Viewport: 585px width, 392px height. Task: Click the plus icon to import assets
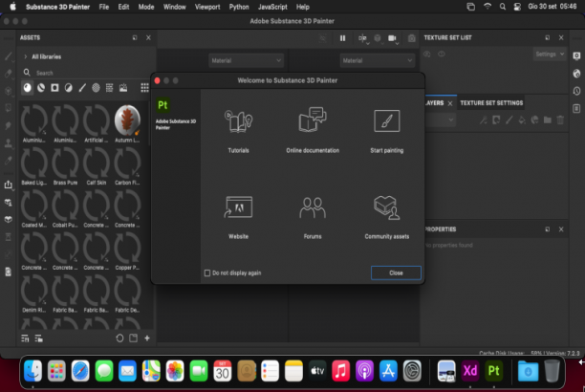[147, 338]
